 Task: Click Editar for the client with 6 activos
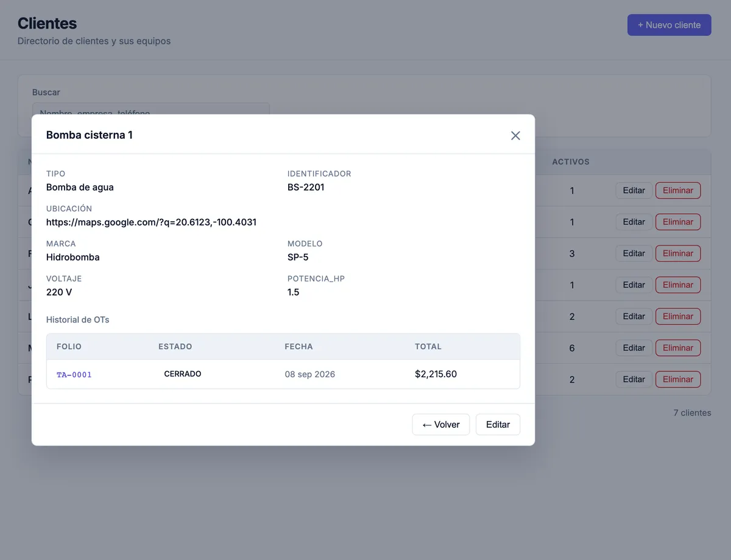point(634,348)
